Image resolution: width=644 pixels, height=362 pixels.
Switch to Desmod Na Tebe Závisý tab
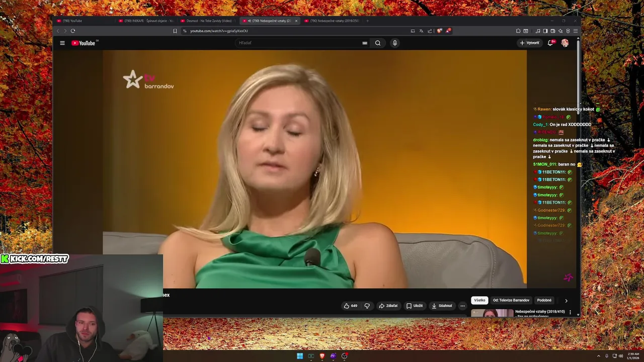pos(208,21)
